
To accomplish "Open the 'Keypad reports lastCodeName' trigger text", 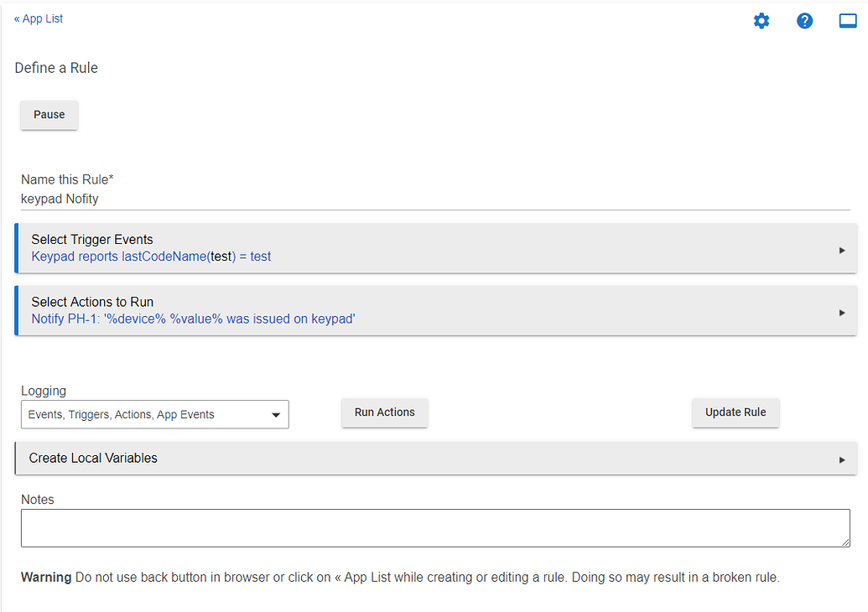I will [x=151, y=257].
